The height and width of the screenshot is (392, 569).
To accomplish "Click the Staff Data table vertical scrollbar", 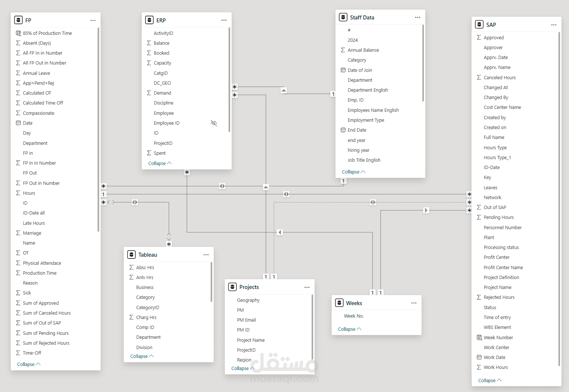I will (423, 63).
